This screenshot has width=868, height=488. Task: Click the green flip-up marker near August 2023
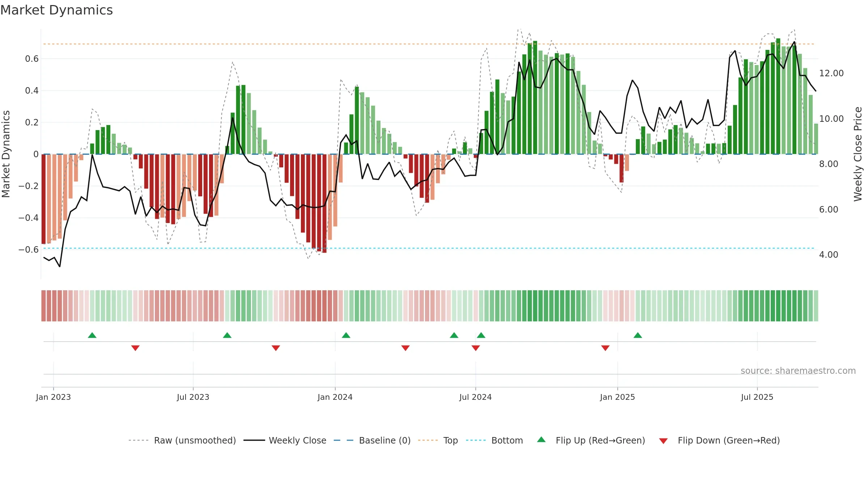pos(227,335)
